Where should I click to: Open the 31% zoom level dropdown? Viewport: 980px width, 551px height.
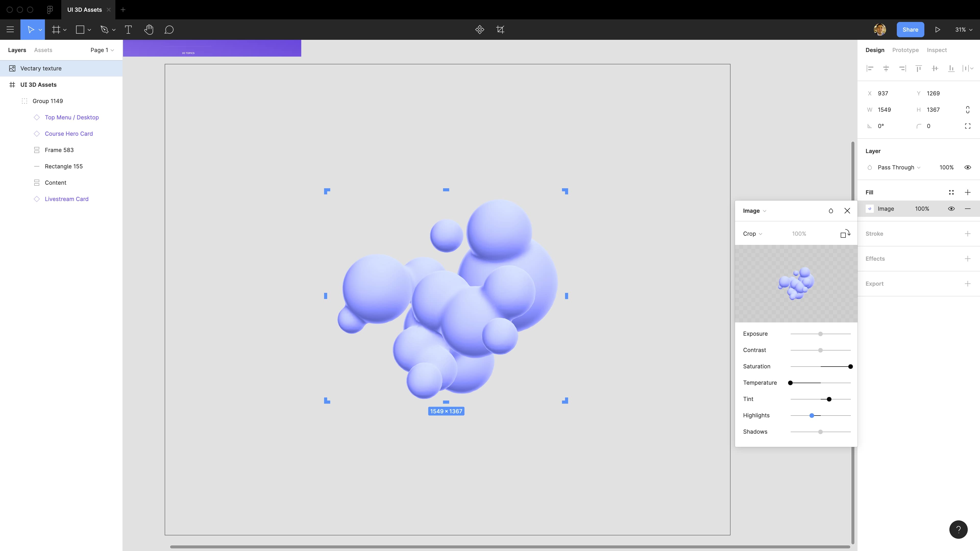[964, 30]
